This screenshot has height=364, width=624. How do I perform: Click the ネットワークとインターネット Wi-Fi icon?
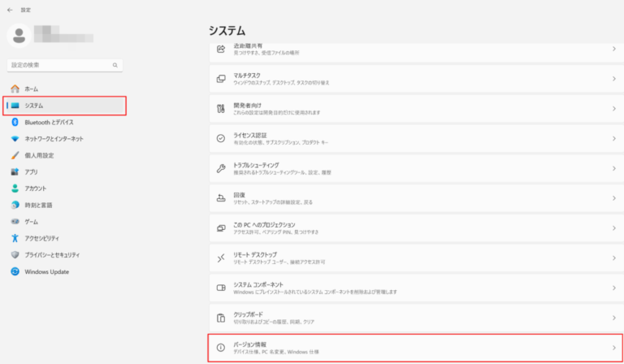point(15,139)
